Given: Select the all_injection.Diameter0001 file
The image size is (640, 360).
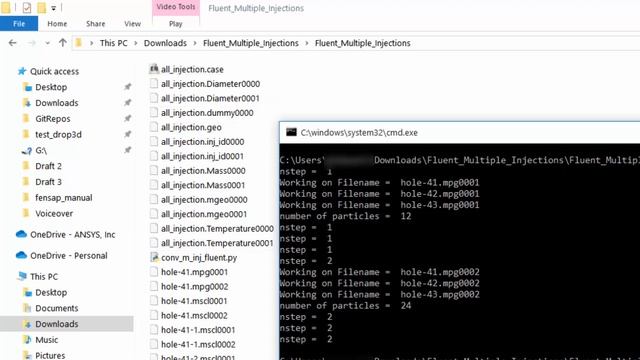Looking at the screenshot, I should point(210,98).
